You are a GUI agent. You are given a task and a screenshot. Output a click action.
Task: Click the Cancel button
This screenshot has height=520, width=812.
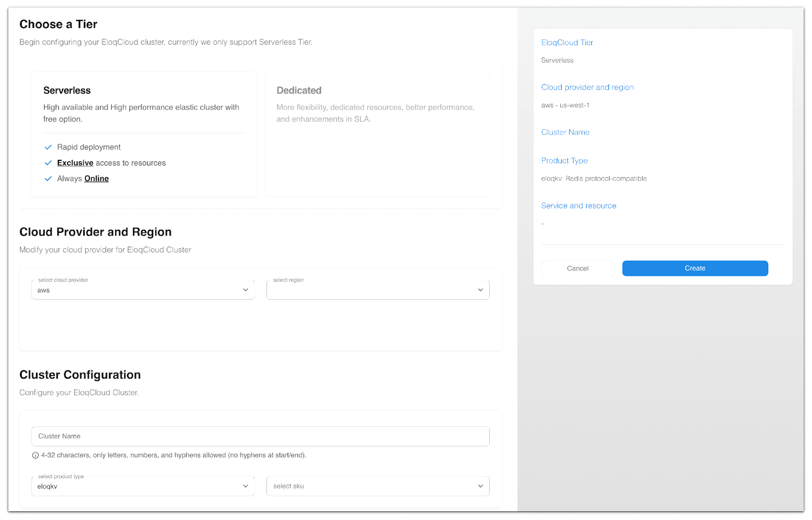tap(578, 268)
